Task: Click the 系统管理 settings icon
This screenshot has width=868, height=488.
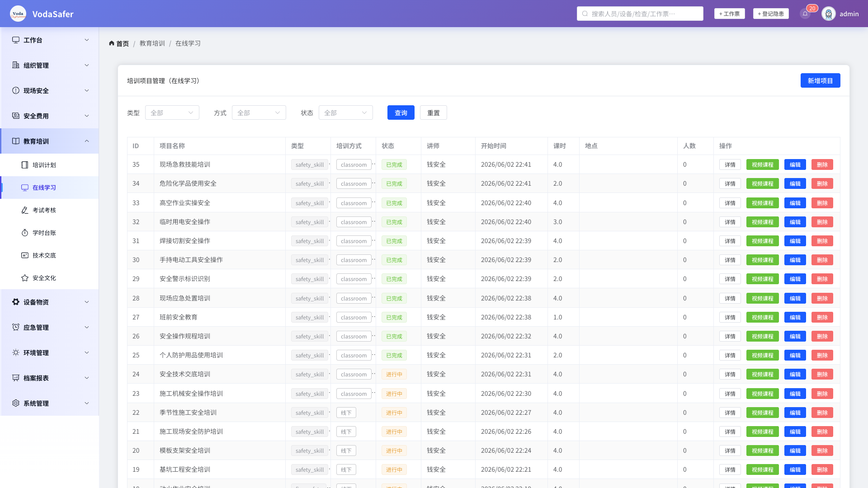Action: [16, 403]
